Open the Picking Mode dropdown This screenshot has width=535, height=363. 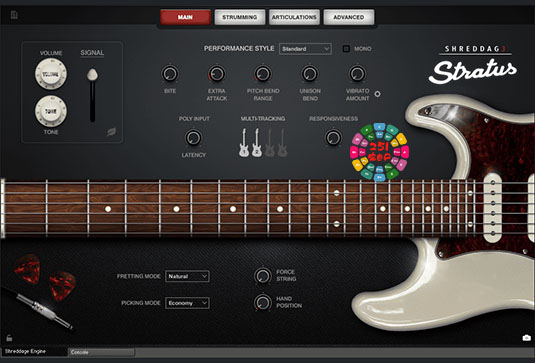pyautogui.click(x=187, y=303)
